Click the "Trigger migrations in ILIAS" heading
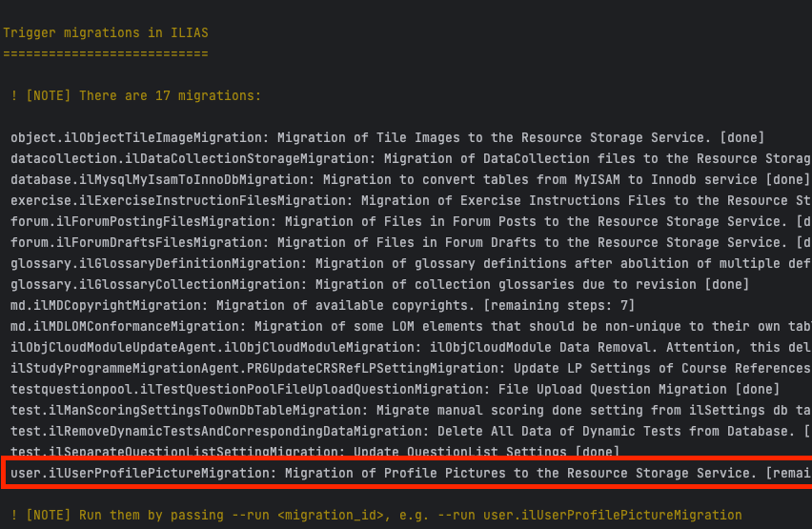The width and height of the screenshot is (812, 529). 106,33
